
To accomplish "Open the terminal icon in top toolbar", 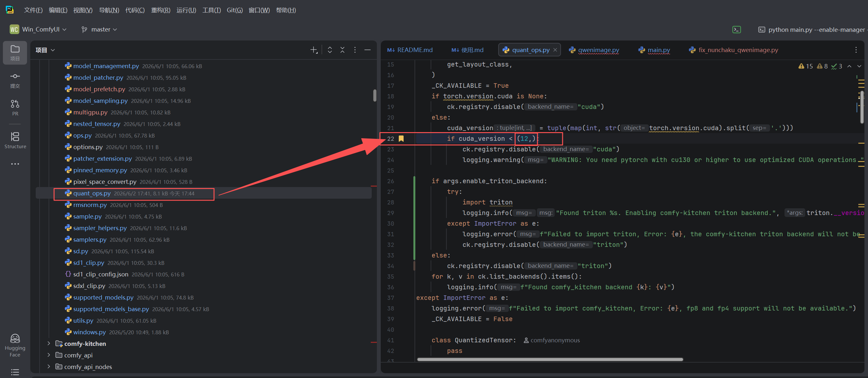I will 737,30.
